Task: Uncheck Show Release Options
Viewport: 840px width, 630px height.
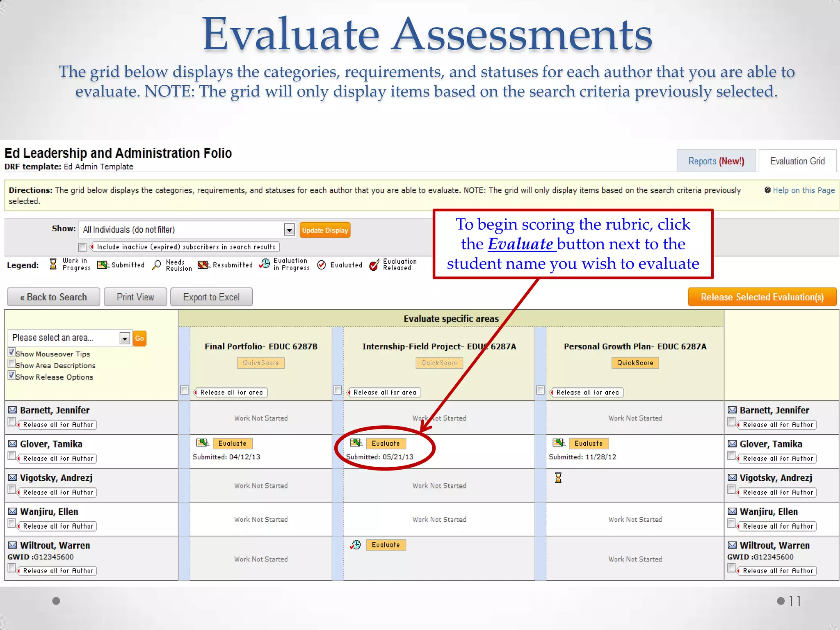Action: (x=12, y=375)
